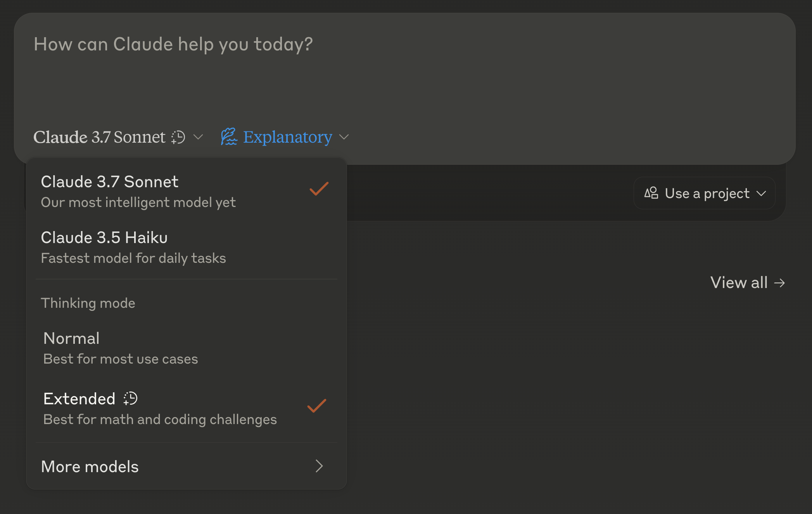Click the checkmark on Claude 3.7 Sonnet
The image size is (812, 514).
[x=319, y=189]
